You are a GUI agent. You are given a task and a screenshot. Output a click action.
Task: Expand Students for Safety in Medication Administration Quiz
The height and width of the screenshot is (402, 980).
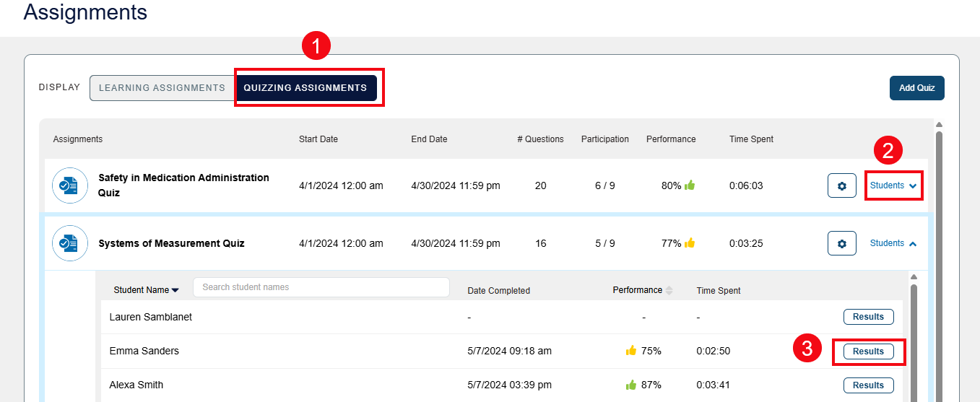(x=894, y=185)
